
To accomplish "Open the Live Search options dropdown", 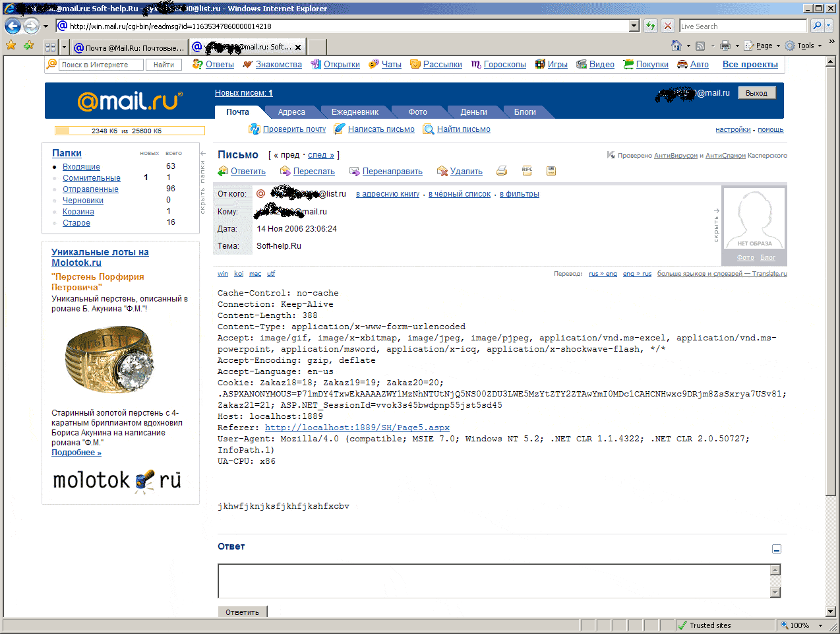I will [x=829, y=26].
